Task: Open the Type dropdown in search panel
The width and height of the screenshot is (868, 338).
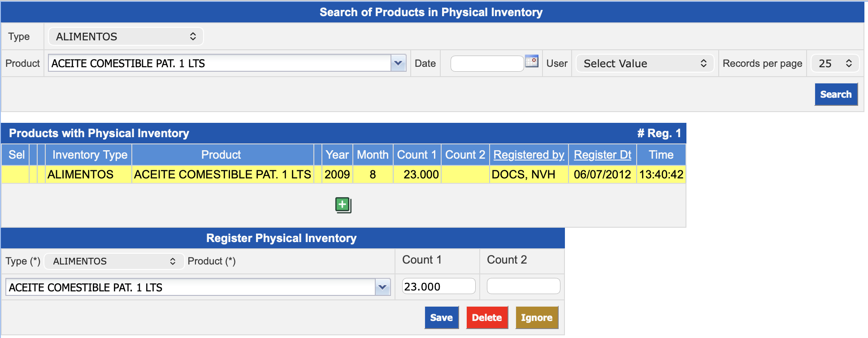Action: click(126, 37)
